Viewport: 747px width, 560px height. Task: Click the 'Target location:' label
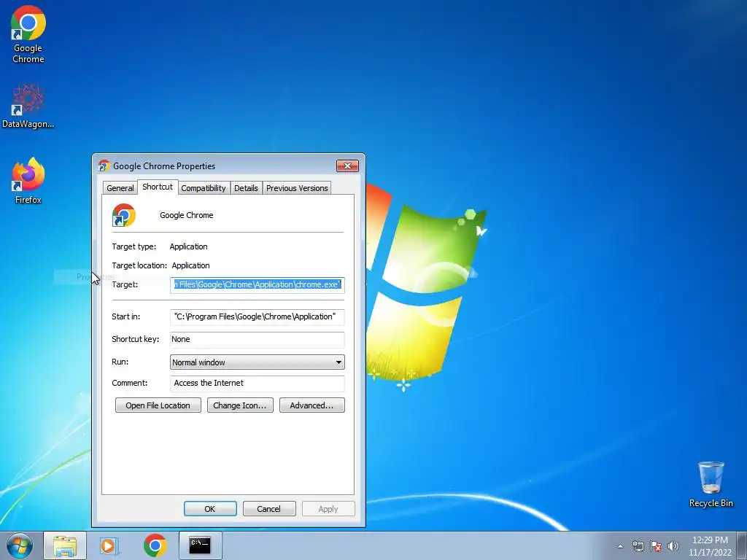click(x=139, y=265)
